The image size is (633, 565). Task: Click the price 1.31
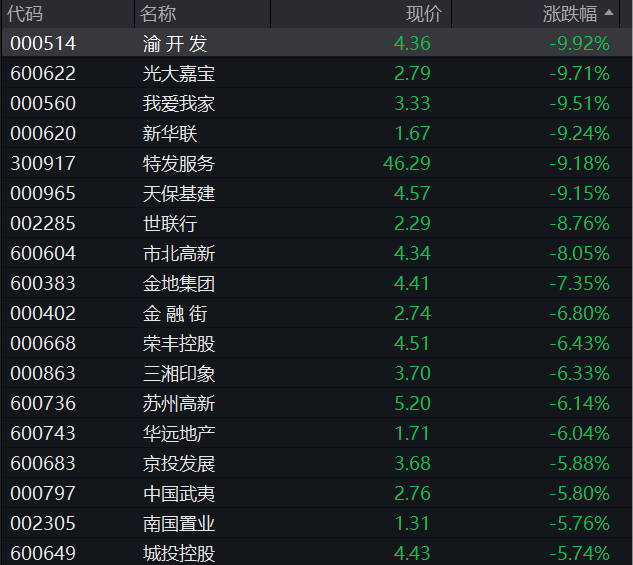point(413,523)
